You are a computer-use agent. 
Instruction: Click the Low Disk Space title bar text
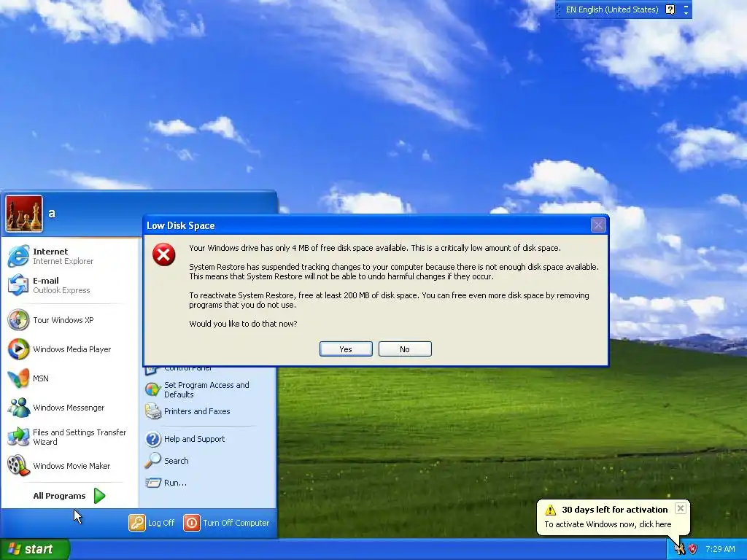pyautogui.click(x=181, y=226)
